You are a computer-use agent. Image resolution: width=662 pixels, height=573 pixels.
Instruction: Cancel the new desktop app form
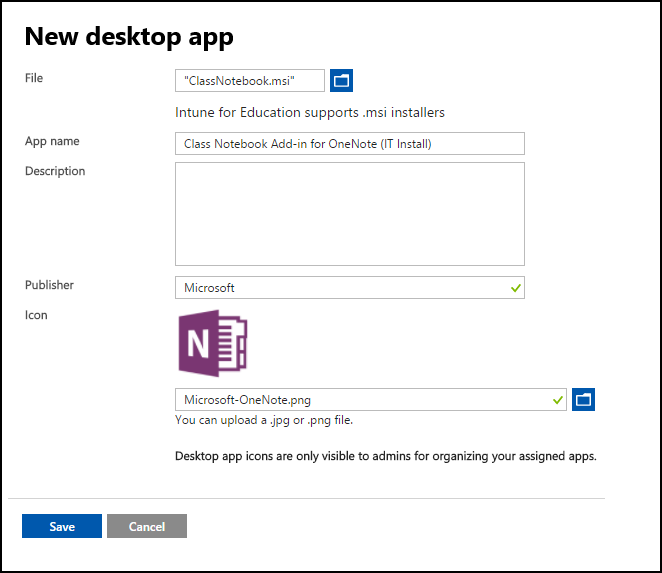click(147, 526)
